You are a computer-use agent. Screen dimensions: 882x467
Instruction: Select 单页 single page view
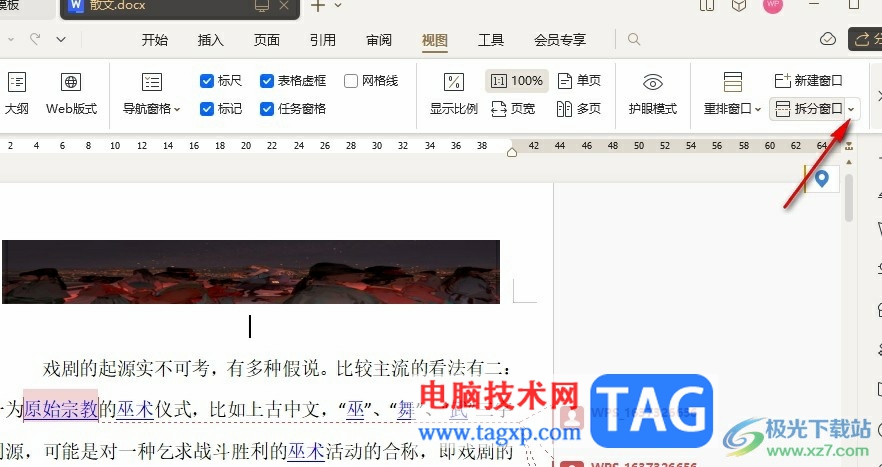tap(579, 81)
